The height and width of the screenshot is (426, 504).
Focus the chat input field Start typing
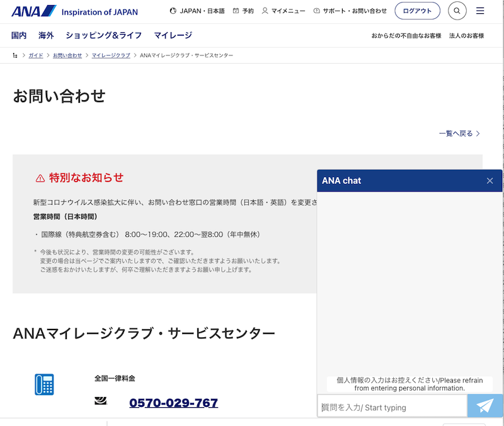(392, 407)
